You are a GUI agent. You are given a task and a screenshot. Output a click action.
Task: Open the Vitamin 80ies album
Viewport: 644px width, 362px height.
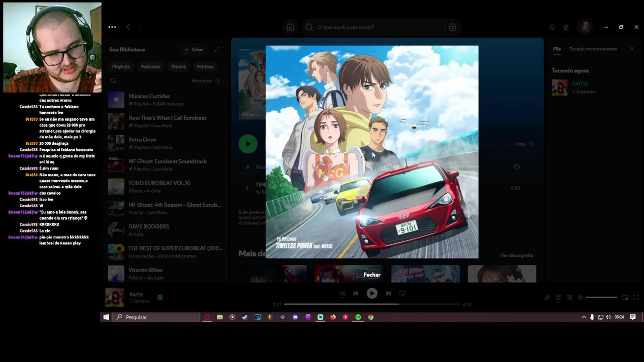click(165, 274)
